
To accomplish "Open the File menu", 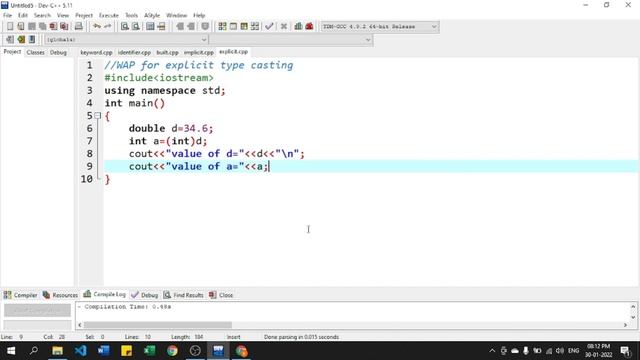I will [7, 16].
